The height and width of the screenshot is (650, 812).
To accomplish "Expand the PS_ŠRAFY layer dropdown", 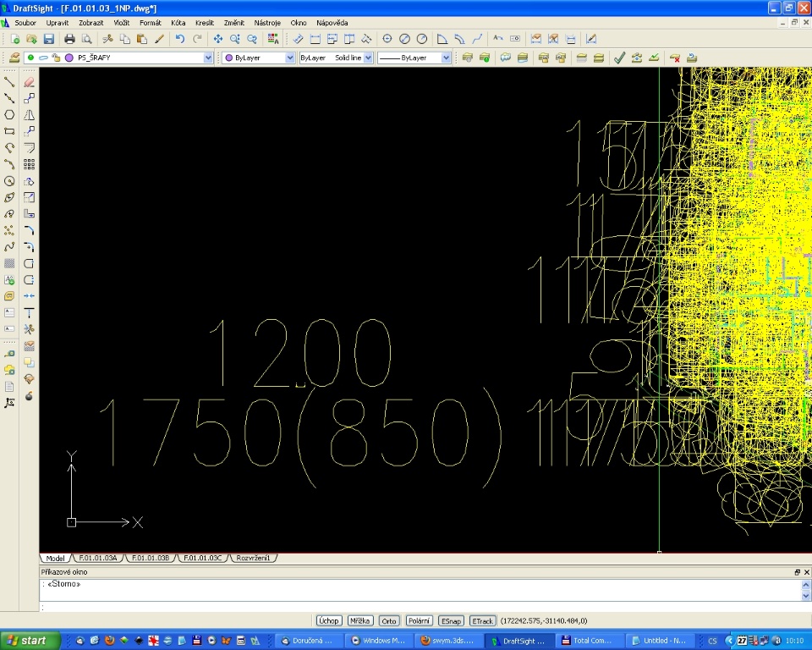I will (x=208, y=58).
